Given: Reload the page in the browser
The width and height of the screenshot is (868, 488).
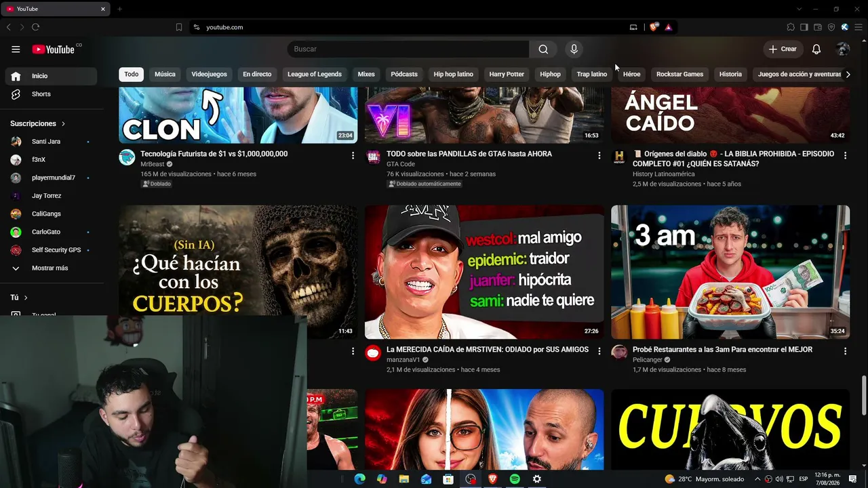Looking at the screenshot, I should 35,27.
